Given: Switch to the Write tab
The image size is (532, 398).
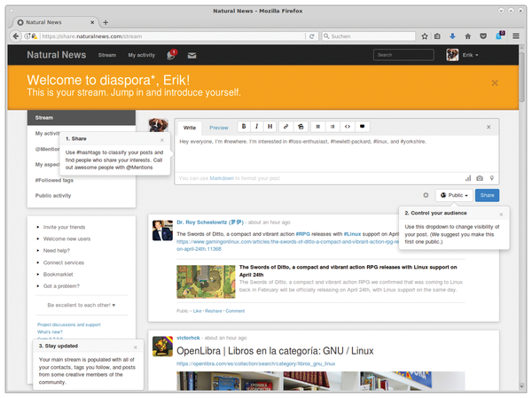Looking at the screenshot, I should (190, 128).
